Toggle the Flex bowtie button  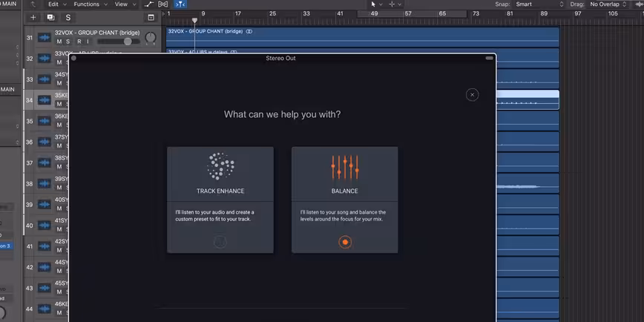point(163,4)
